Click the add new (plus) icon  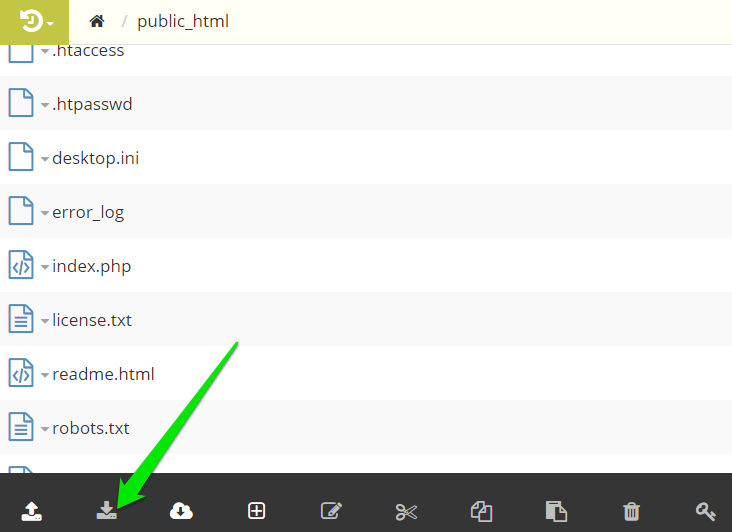click(x=256, y=511)
